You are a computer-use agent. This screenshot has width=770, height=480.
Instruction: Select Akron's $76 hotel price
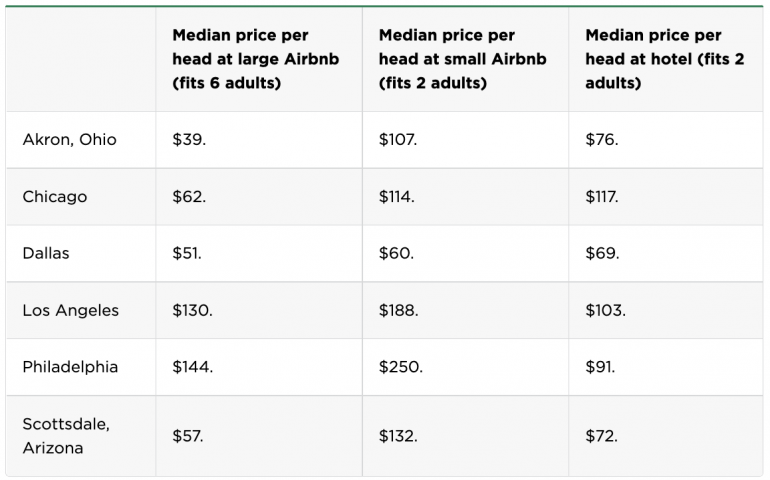[x=602, y=140]
